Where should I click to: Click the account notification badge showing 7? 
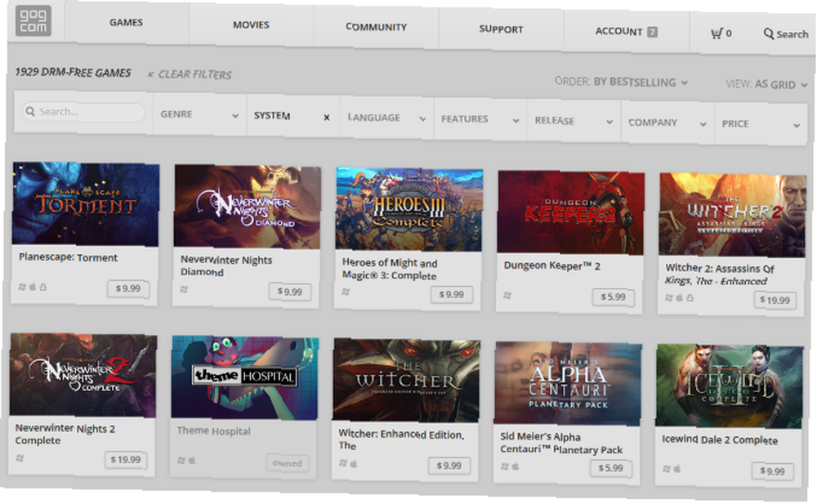(652, 32)
